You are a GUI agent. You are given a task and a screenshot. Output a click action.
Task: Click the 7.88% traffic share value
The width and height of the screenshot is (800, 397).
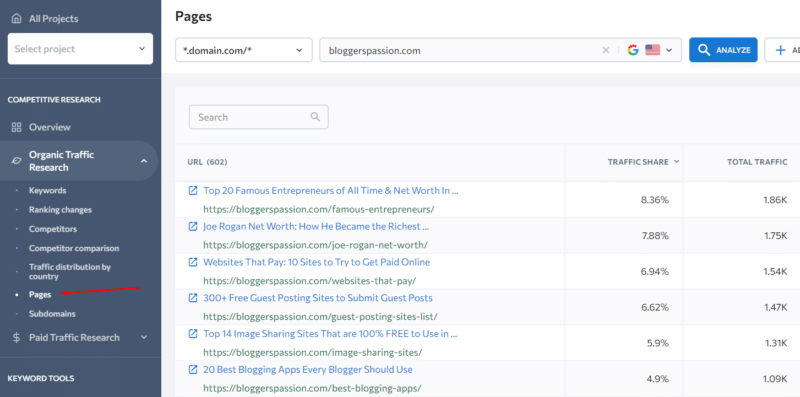click(655, 236)
